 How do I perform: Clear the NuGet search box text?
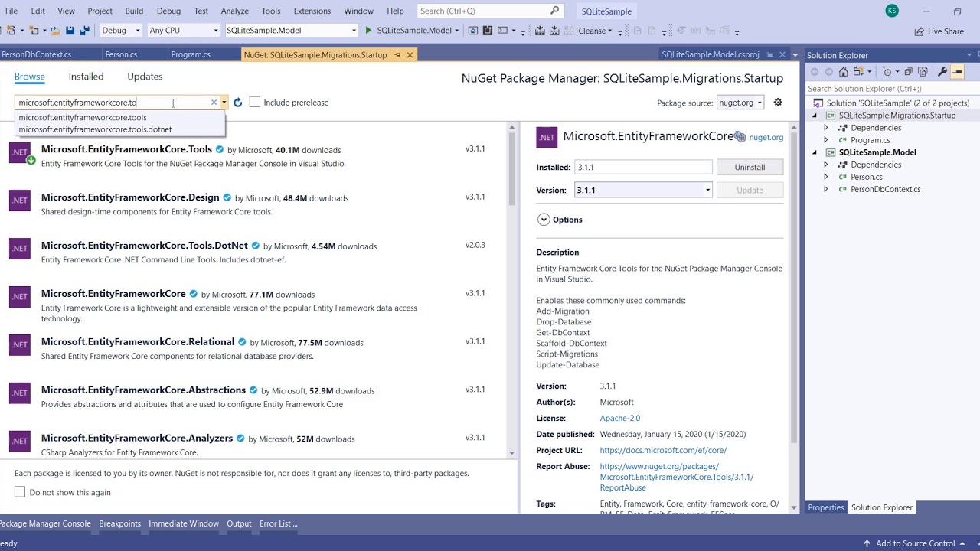pyautogui.click(x=214, y=103)
